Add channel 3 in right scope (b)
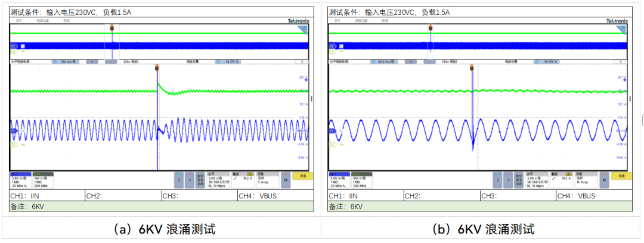The width and height of the screenshot is (644, 243). [507, 180]
